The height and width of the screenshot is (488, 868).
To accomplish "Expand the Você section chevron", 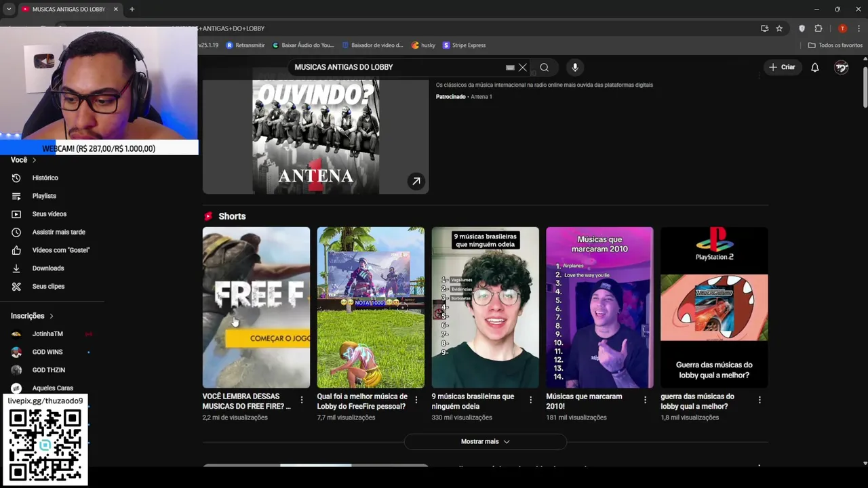I will 34,160.
